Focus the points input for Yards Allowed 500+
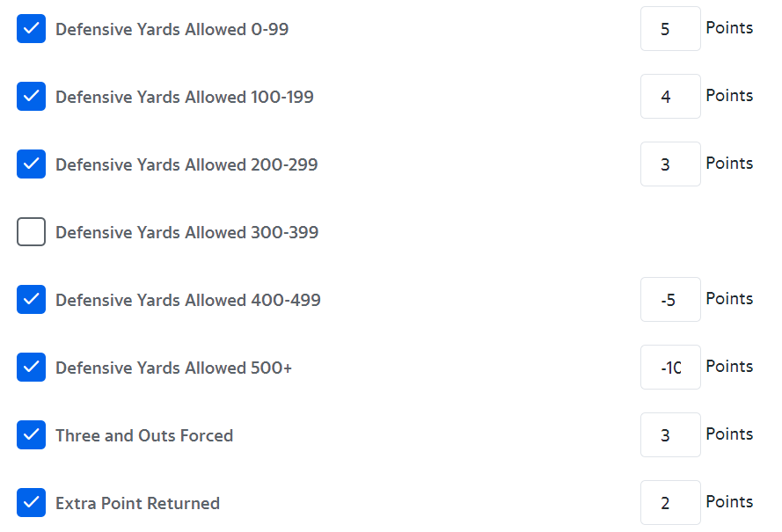 (670, 368)
